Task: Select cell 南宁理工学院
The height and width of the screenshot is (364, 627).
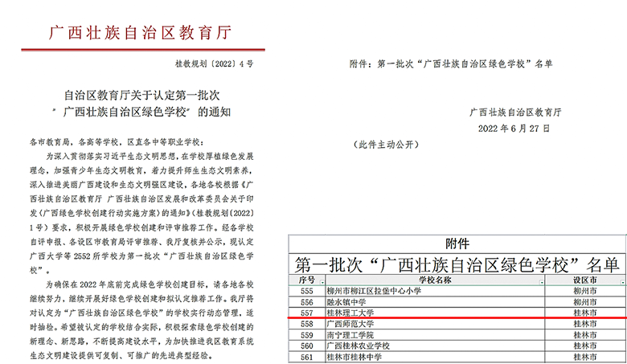Action: point(435,335)
